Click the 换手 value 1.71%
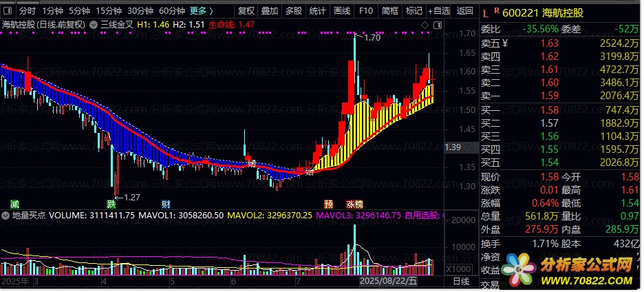Viewport: 644px width, 292px height. tap(545, 244)
